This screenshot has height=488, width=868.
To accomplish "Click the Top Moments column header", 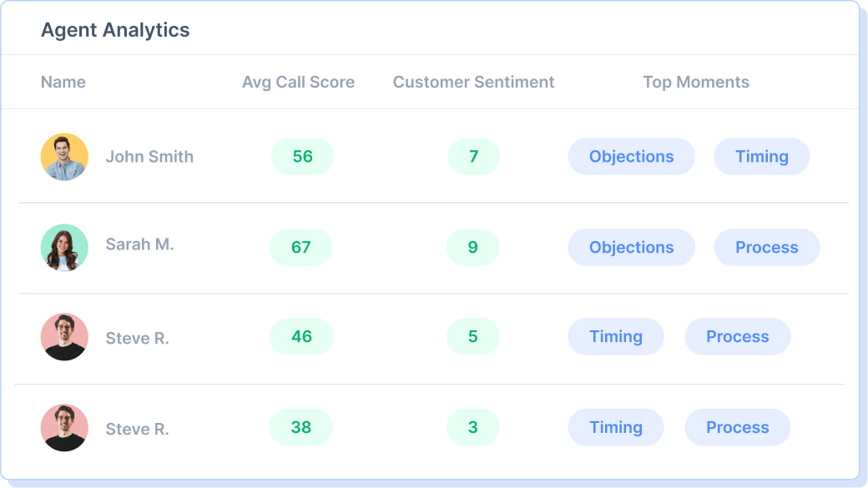I will coord(696,82).
